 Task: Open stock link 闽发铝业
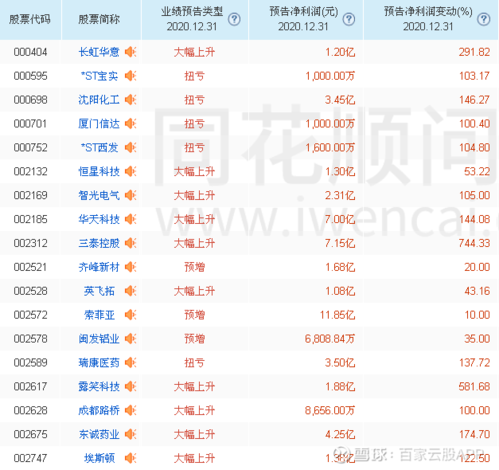pyautogui.click(x=99, y=339)
